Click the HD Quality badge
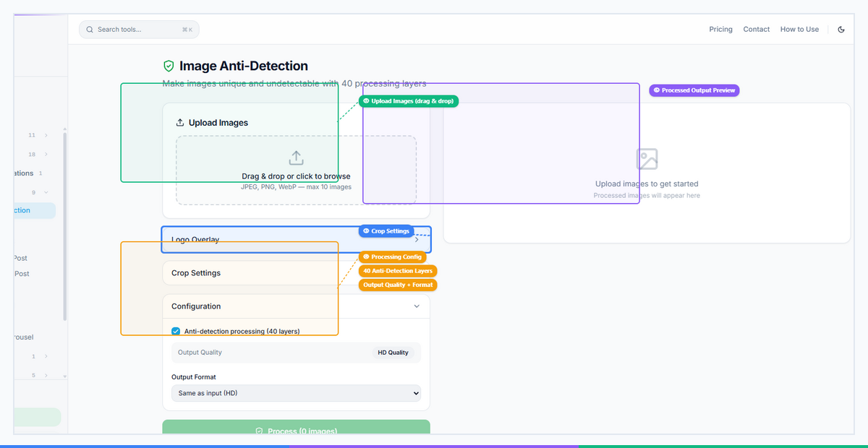The height and width of the screenshot is (448, 868). (393, 353)
